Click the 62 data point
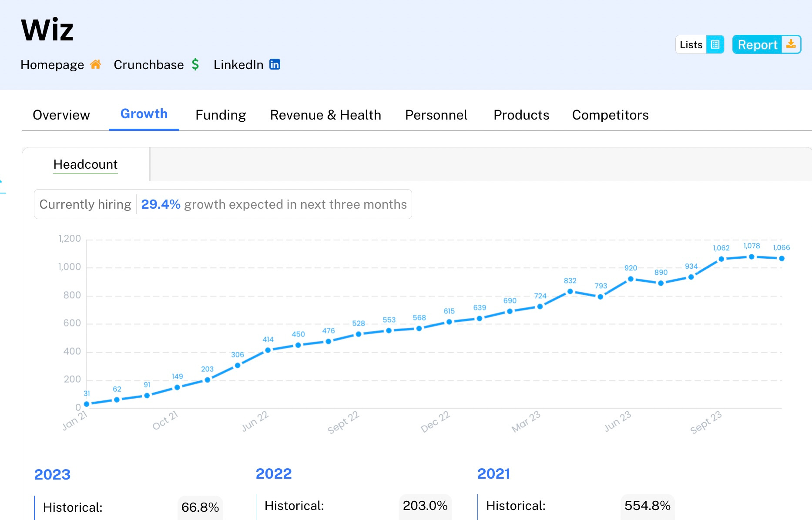This screenshot has width=812, height=520. pyautogui.click(x=117, y=400)
